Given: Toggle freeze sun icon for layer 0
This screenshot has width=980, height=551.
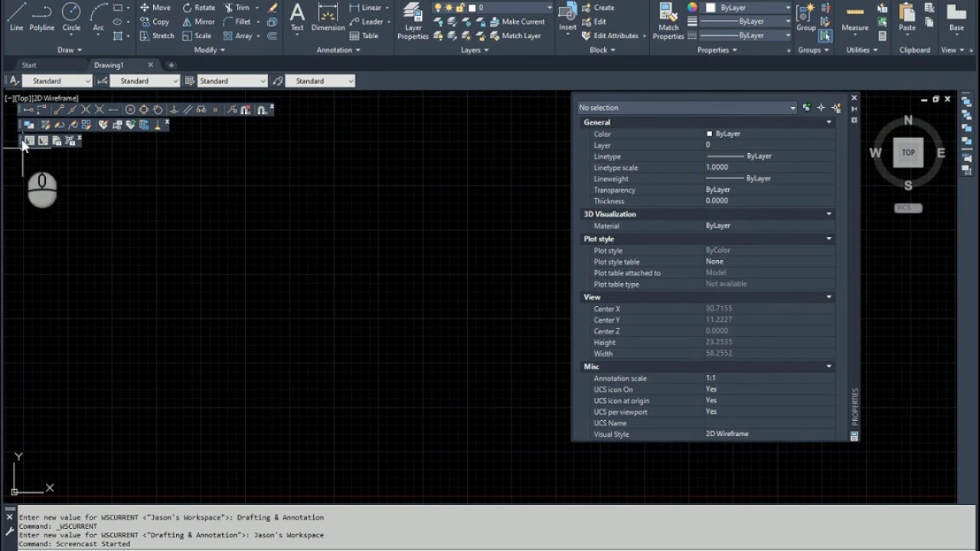Looking at the screenshot, I should pyautogui.click(x=449, y=8).
